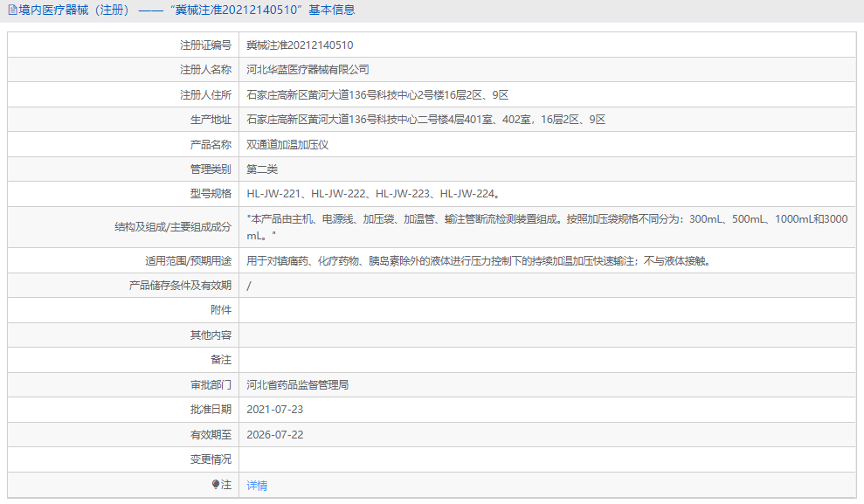Click the 审批部门 value 河北省药品监督管理局
This screenshot has height=504, width=864.
coord(298,383)
